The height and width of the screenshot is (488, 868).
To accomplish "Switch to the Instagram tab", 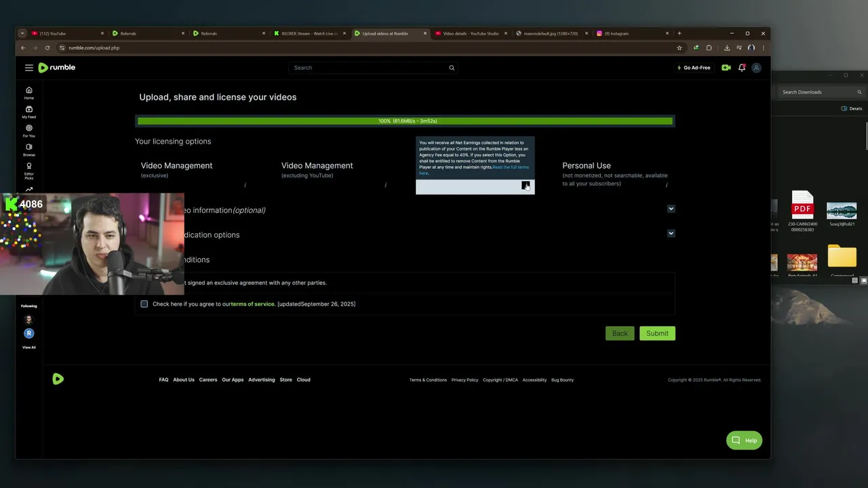I will click(632, 33).
